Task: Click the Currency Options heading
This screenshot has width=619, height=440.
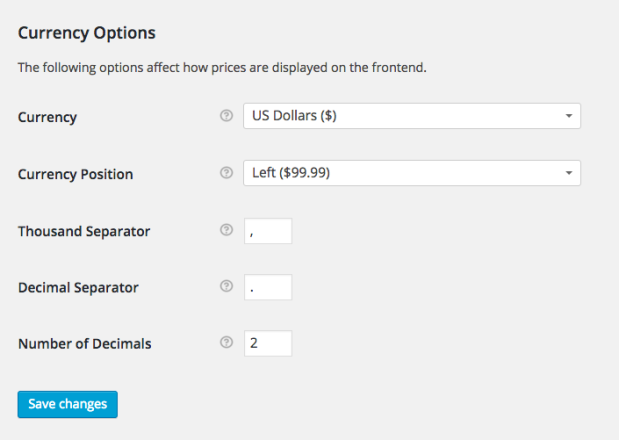Action: pyautogui.click(x=87, y=33)
